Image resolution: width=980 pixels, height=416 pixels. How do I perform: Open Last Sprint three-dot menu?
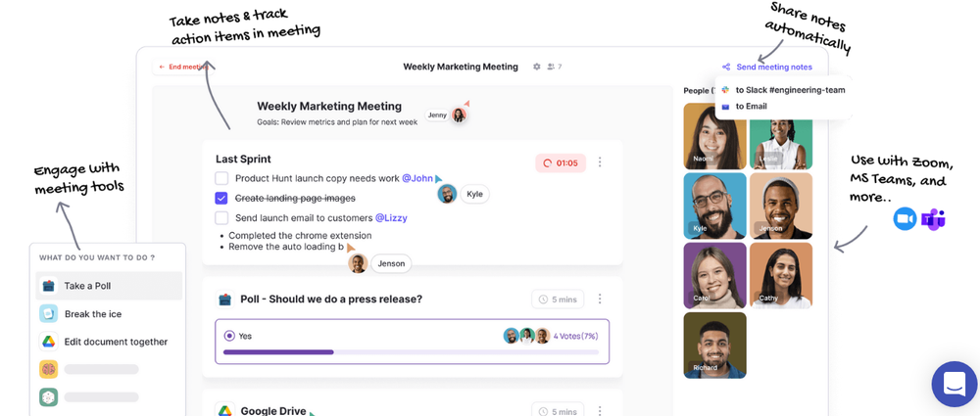coord(600,162)
